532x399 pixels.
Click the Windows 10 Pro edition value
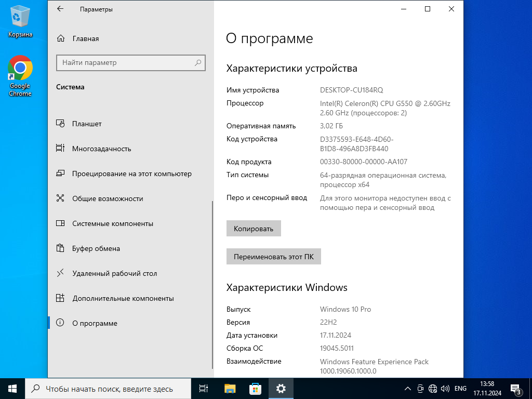[345, 309]
